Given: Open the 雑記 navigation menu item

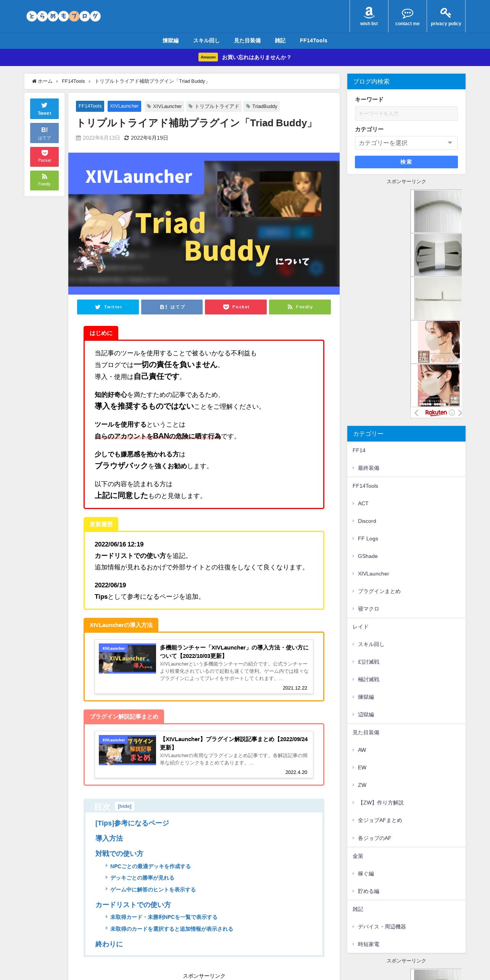Looking at the screenshot, I should click(280, 40).
